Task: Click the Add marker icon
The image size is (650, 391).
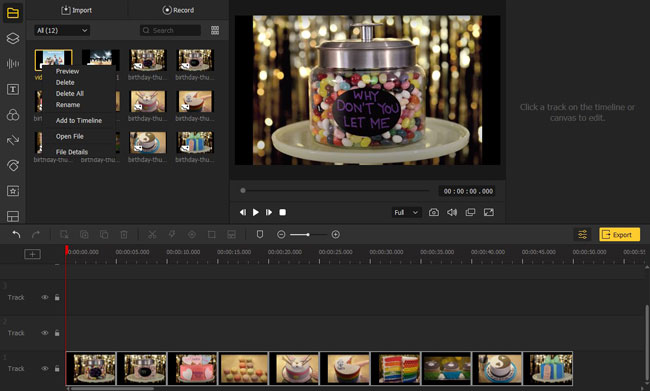Action: (x=260, y=235)
